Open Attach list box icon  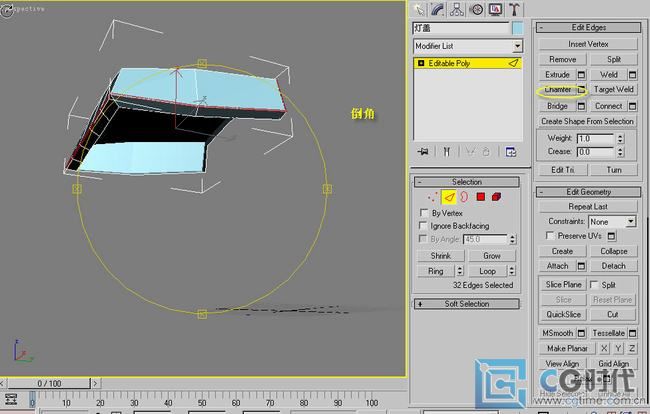581,266
